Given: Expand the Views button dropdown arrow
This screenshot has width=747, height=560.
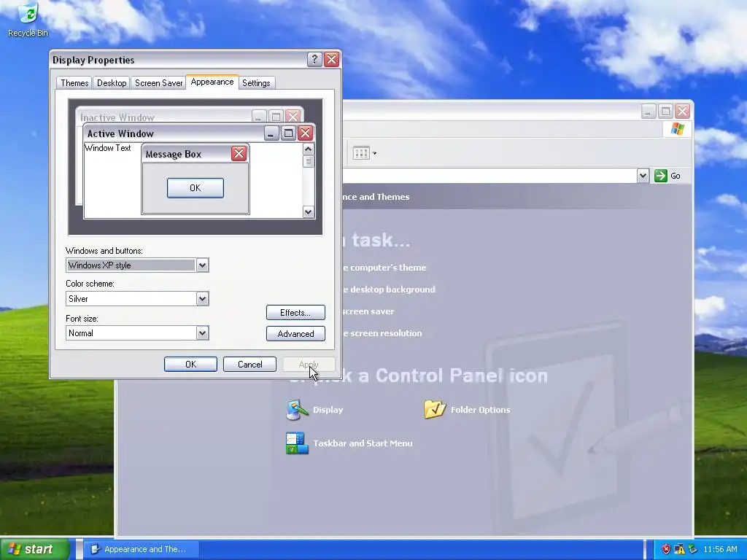Looking at the screenshot, I should point(374,153).
